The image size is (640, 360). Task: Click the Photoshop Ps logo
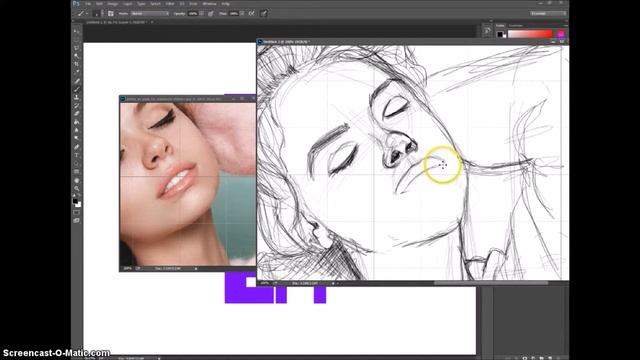[76, 4]
